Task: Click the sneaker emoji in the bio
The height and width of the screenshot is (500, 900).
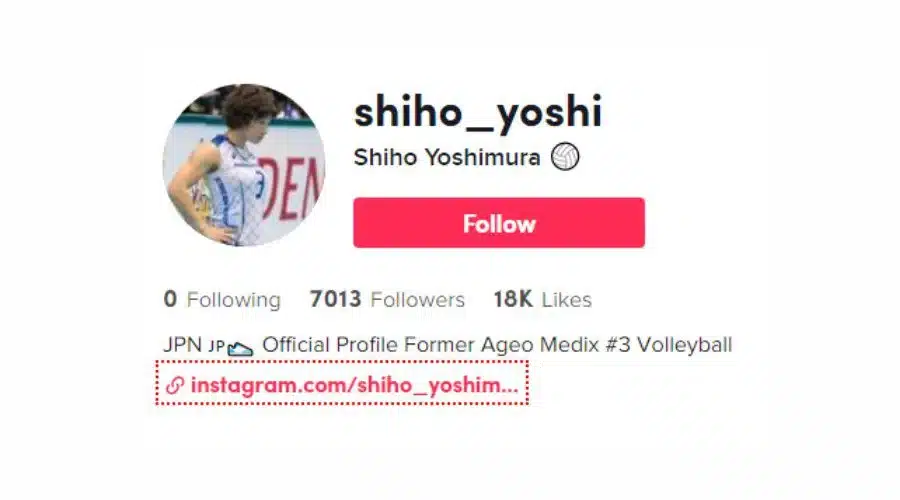Action: click(x=240, y=348)
